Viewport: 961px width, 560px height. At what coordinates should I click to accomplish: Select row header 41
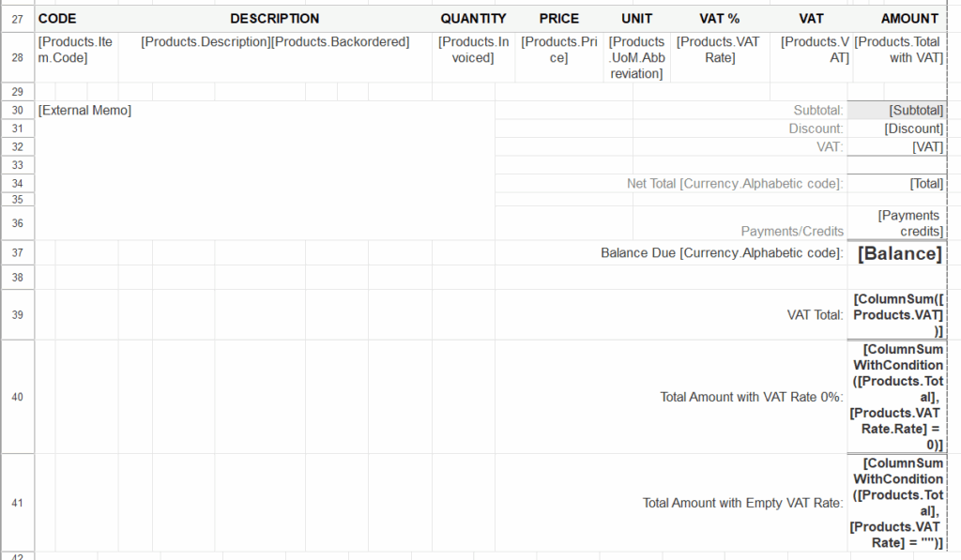click(17, 503)
